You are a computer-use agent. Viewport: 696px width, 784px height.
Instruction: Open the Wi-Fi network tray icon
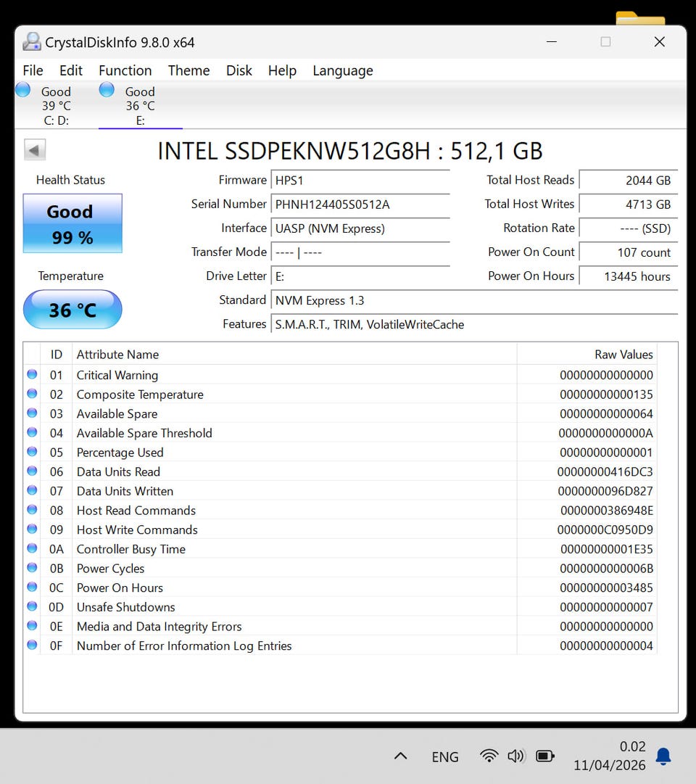[489, 756]
